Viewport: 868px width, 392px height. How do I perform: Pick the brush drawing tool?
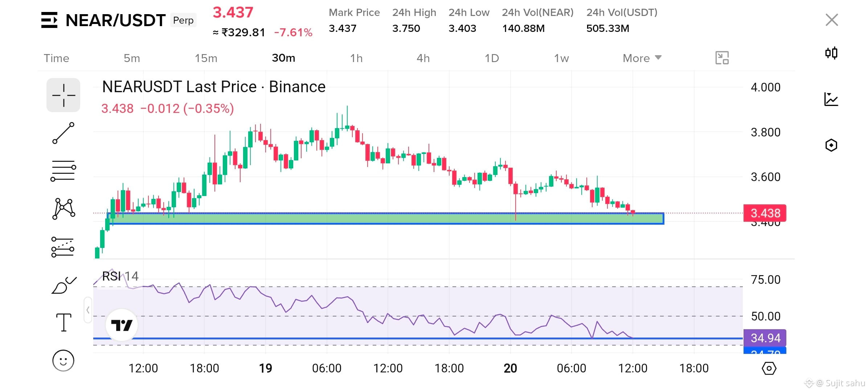click(64, 285)
